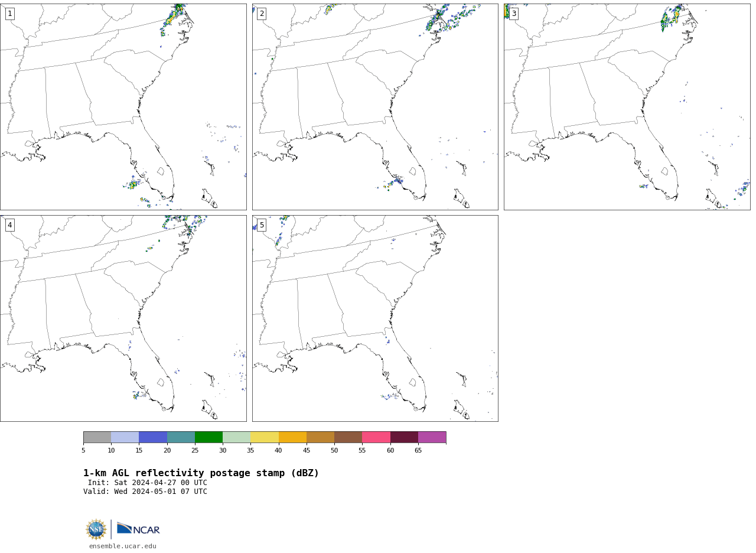Screen dimensions: 756x553
Task: Open ensemble member 3 map panel
Action: point(627,107)
